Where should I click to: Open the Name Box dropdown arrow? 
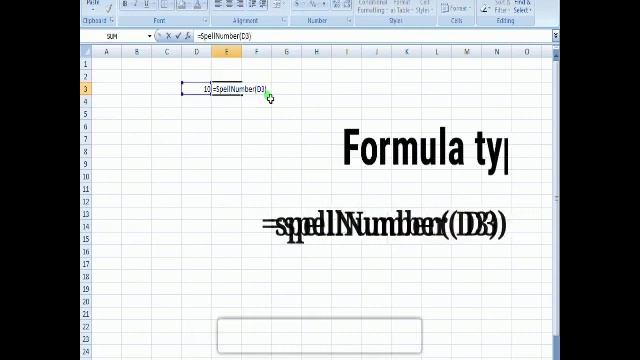pyautogui.click(x=149, y=36)
